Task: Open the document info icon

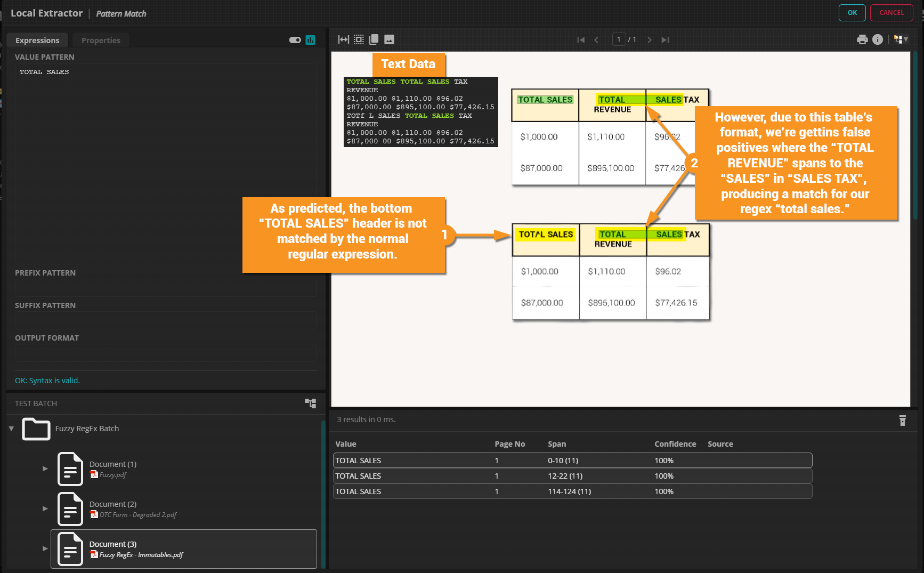Action: click(x=878, y=39)
